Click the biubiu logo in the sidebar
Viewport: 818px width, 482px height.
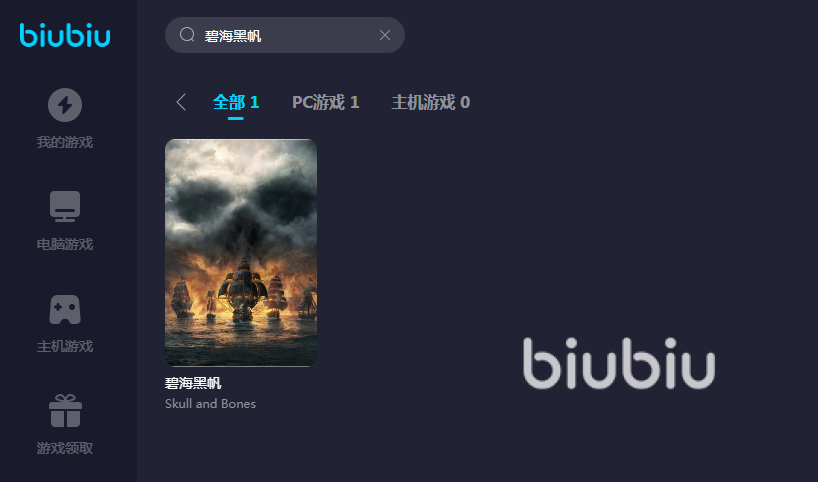coord(65,35)
